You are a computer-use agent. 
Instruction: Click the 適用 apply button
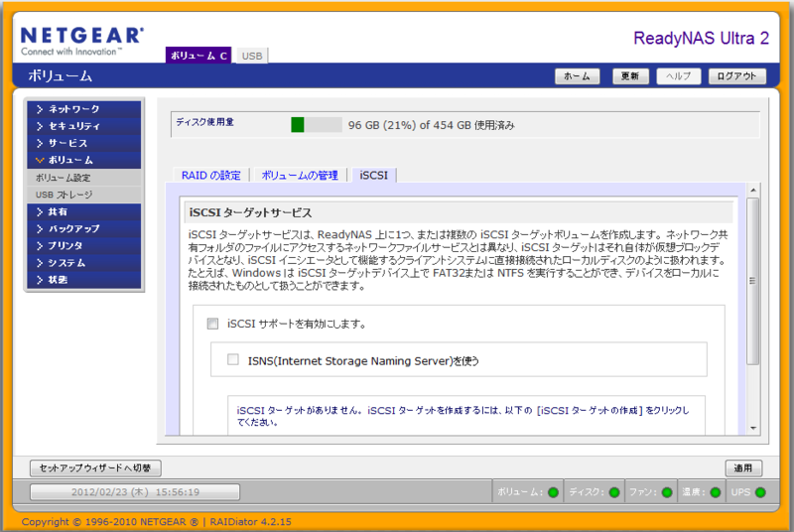click(743, 467)
